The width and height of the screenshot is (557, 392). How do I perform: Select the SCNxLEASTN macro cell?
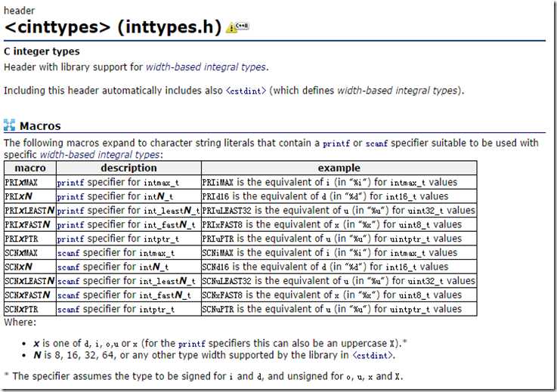pyautogui.click(x=30, y=281)
